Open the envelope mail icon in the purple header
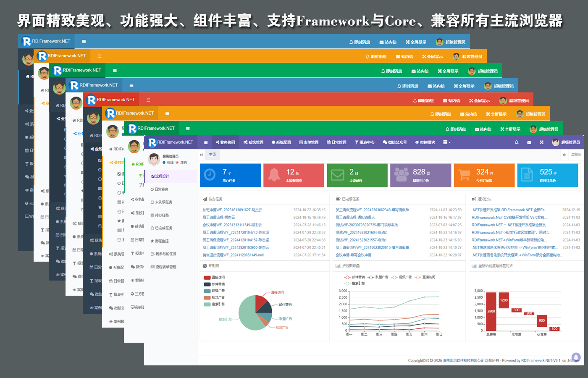The width and height of the screenshot is (588, 378). 529,142
